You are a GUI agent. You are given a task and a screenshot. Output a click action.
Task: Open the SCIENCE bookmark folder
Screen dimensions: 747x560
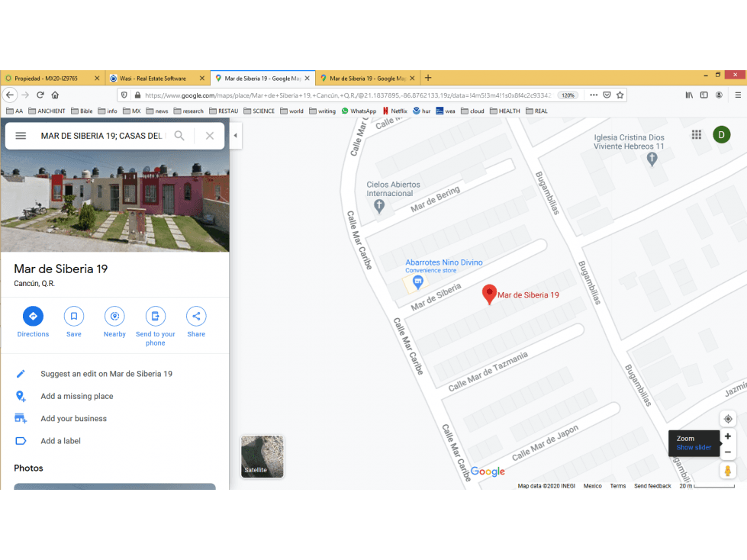[x=259, y=111]
